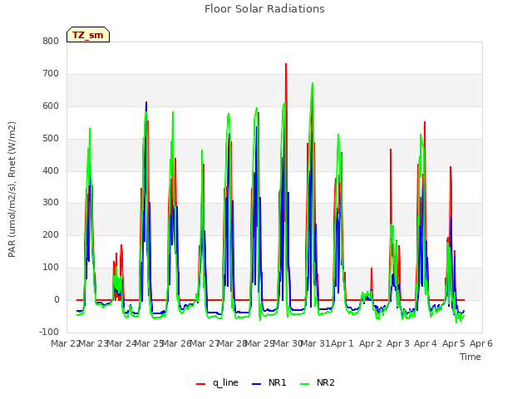Click the 'Mar 22' x-axis date label
The height and width of the screenshot is (399, 532).
click(x=66, y=343)
